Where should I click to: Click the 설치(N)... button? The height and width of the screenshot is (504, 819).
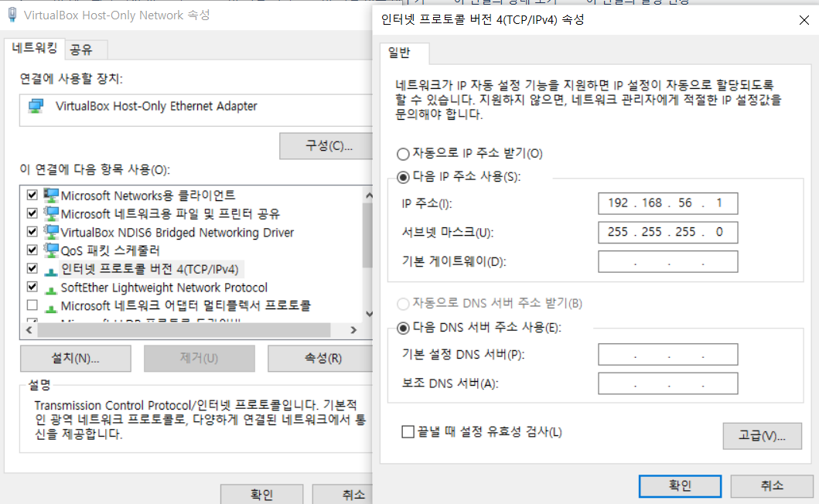click(75, 358)
